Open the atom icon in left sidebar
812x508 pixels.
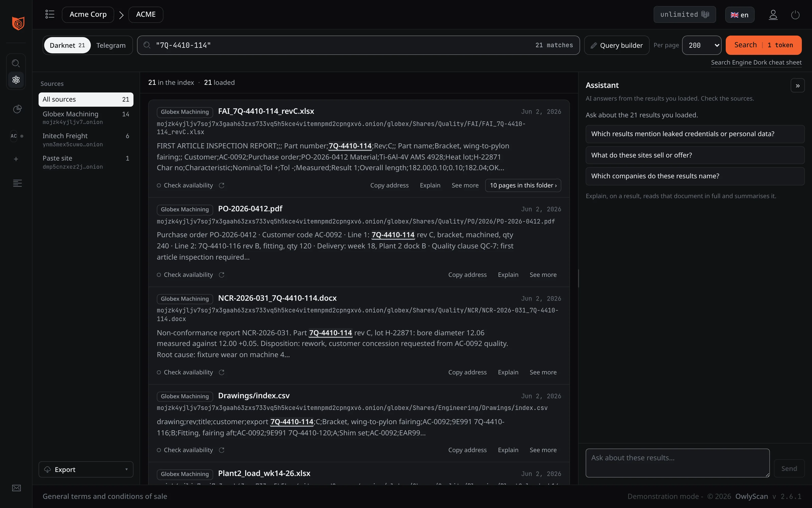(16, 80)
